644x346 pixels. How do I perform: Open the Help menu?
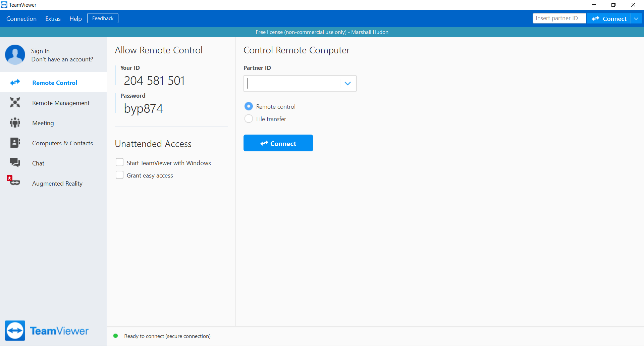75,19
